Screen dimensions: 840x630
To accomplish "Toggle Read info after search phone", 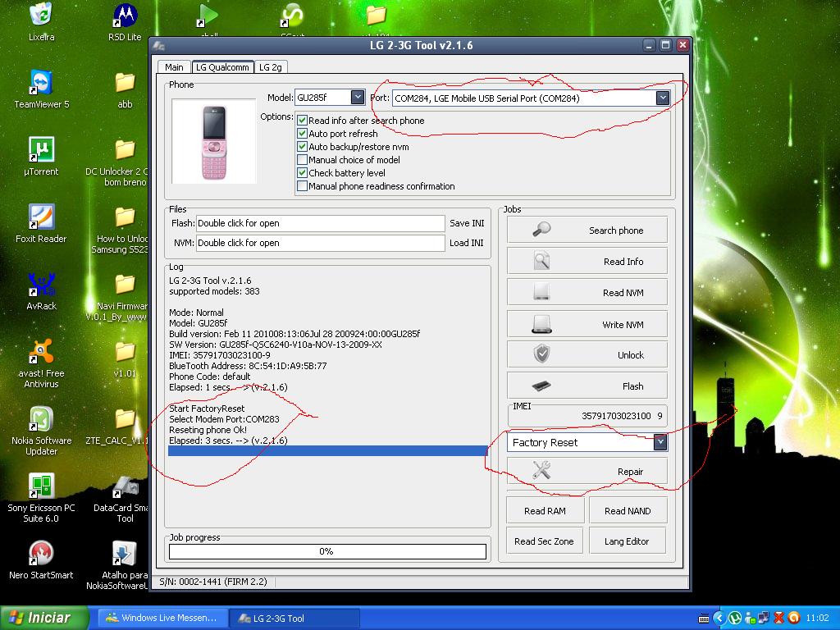I will tap(302, 121).
